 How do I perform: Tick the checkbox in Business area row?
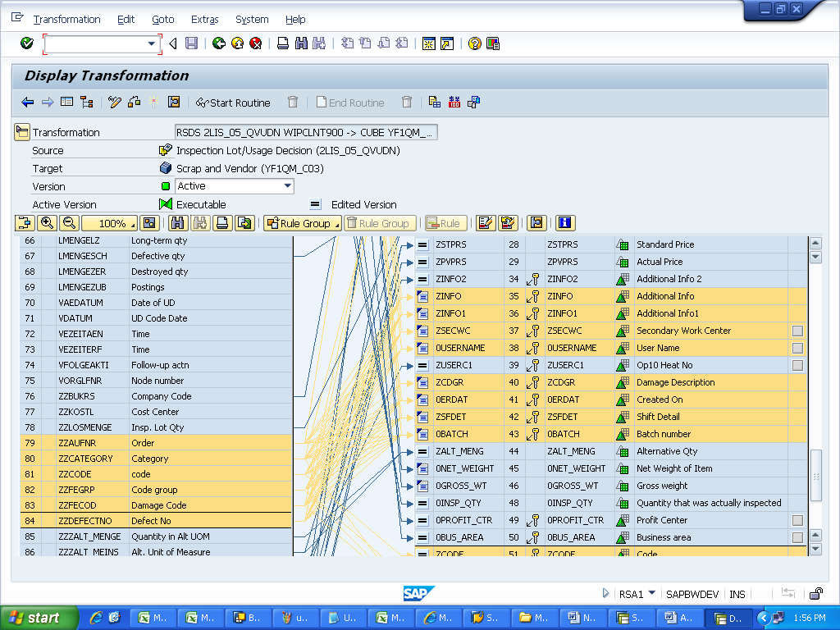(x=797, y=537)
